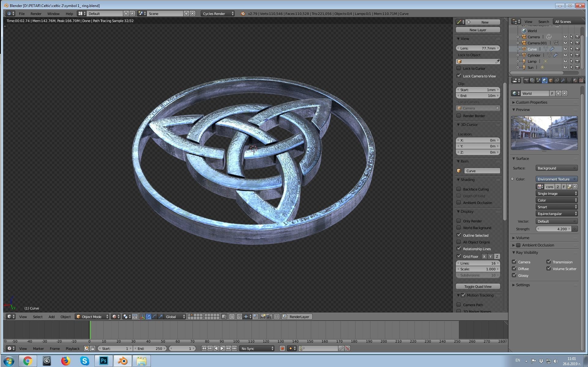Toggle timeline lock icon
The image size is (588, 367).
coord(93,348)
